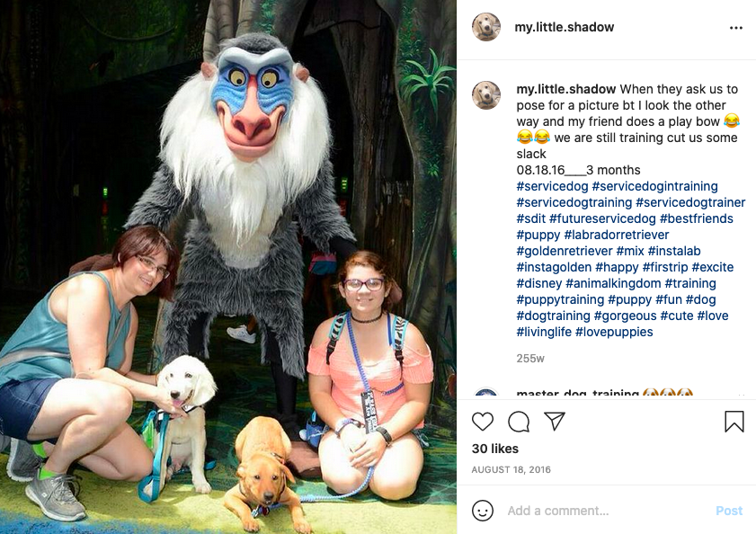Like the post with the heart icon

pos(482,422)
